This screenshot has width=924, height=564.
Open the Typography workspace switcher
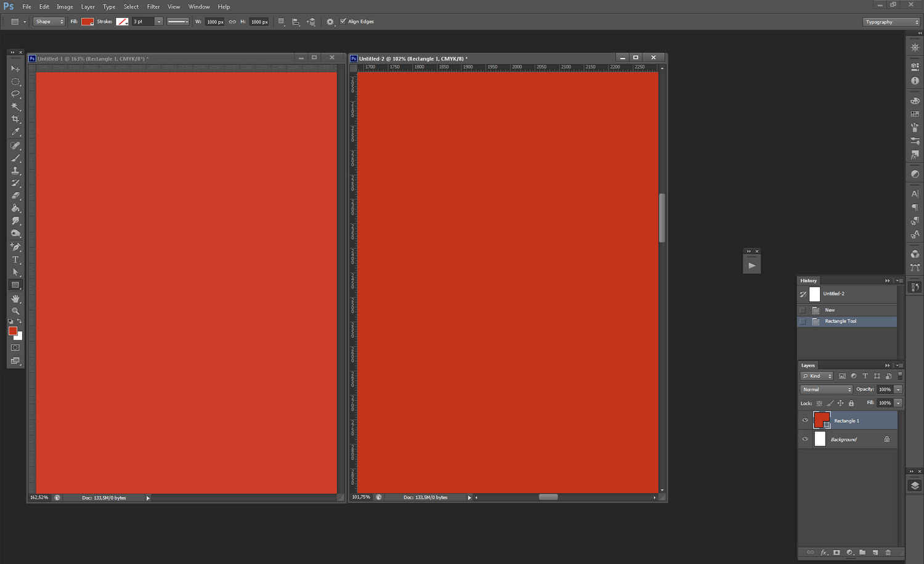coord(891,22)
